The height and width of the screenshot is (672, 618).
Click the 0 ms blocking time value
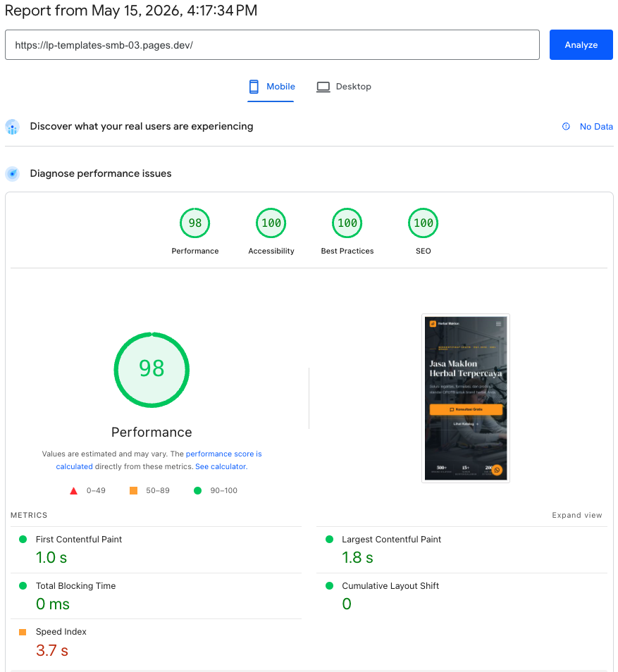tap(53, 604)
